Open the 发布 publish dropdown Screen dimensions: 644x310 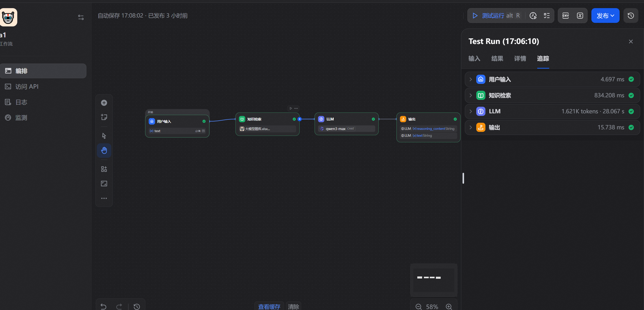click(x=605, y=16)
